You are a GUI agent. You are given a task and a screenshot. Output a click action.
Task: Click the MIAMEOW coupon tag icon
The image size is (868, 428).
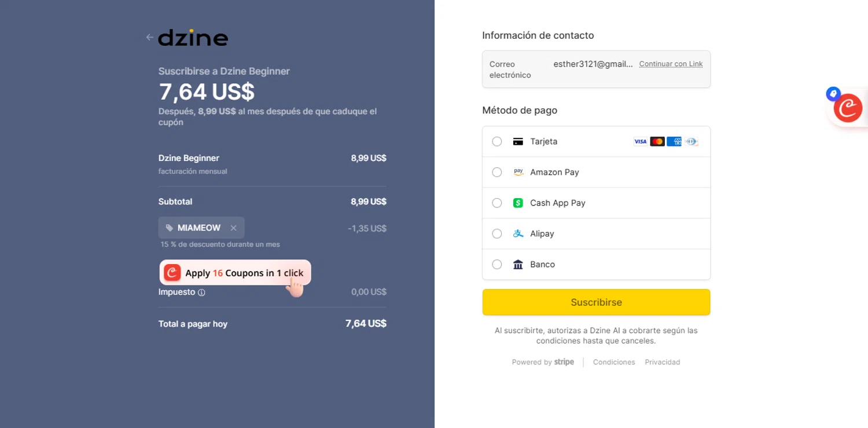[169, 228]
